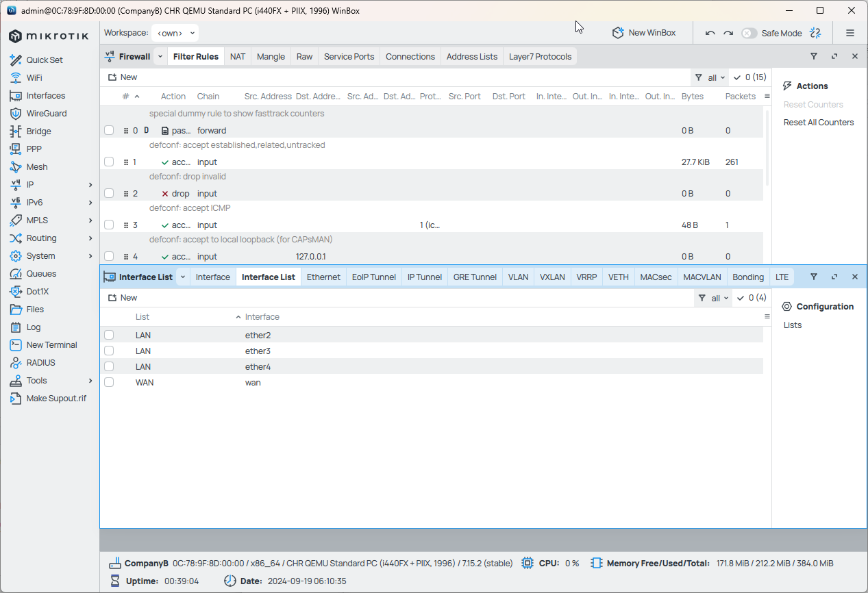Open the VXLAN tab in Interface List
The width and height of the screenshot is (868, 593).
tap(552, 277)
